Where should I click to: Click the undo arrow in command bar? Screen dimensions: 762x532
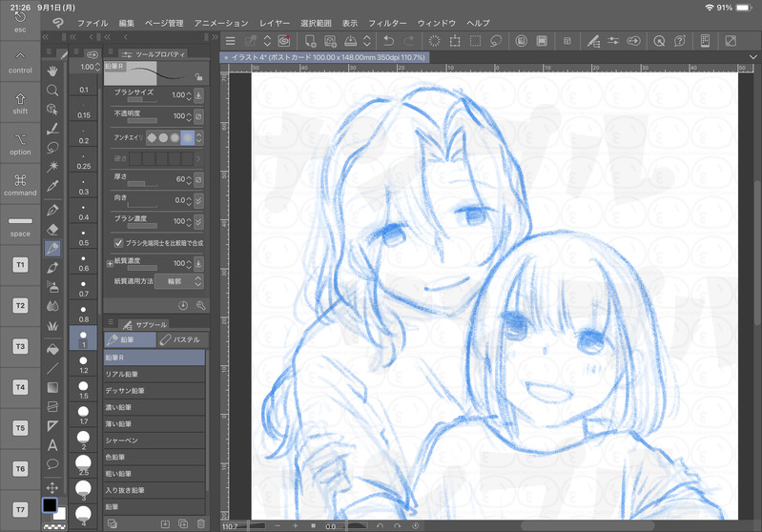coord(388,41)
